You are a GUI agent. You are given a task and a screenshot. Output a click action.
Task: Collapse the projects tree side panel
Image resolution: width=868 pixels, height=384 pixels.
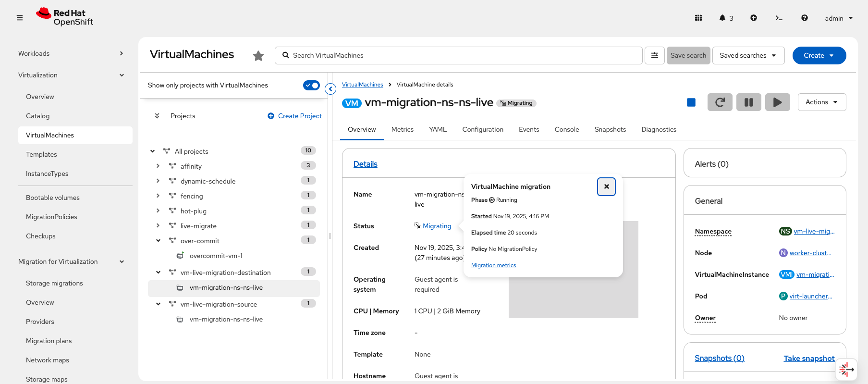[x=330, y=89]
